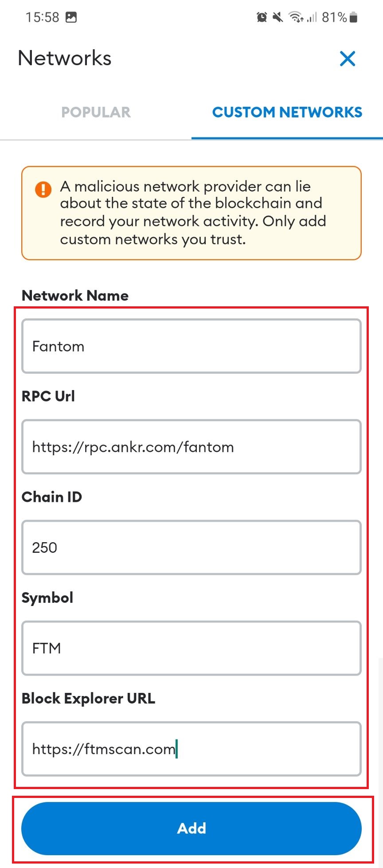
Task: Tap the 15:58 clock in the status bar
Action: [x=42, y=17]
